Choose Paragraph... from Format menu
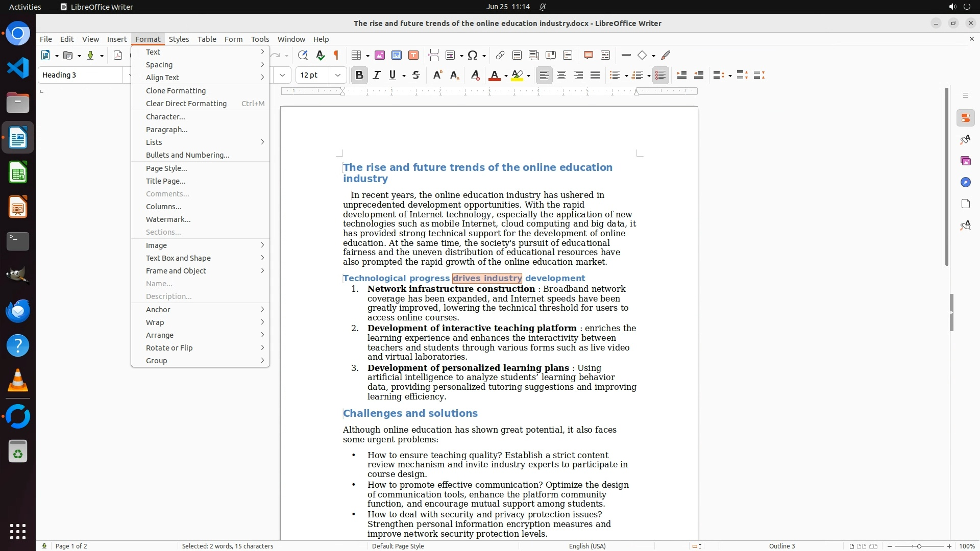Screen dimensions: 980x551 167,130
